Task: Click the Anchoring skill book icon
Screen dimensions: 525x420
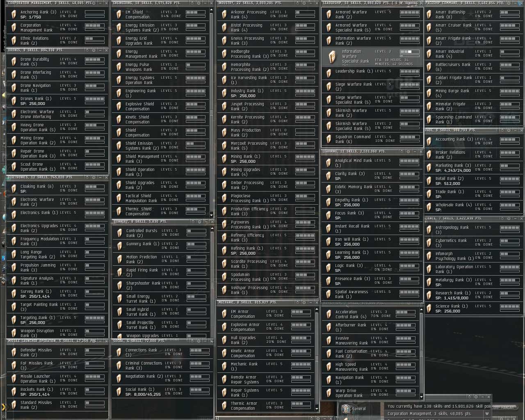Action: click(x=14, y=15)
